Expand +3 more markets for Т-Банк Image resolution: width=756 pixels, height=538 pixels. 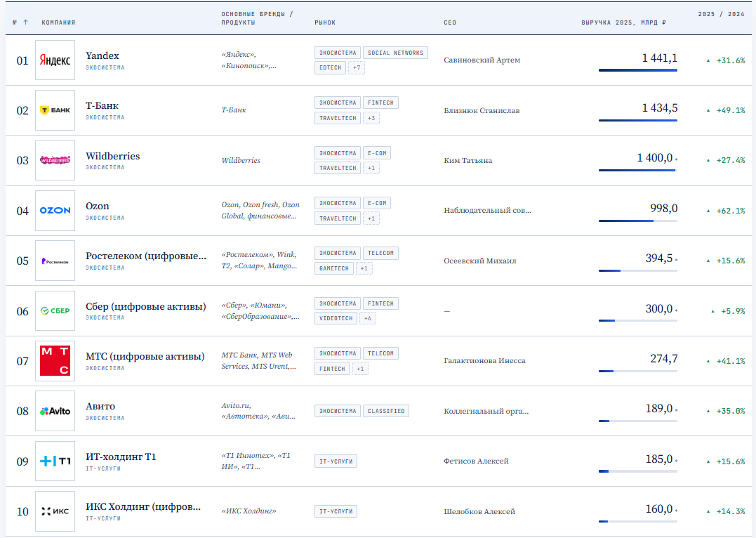tap(371, 118)
